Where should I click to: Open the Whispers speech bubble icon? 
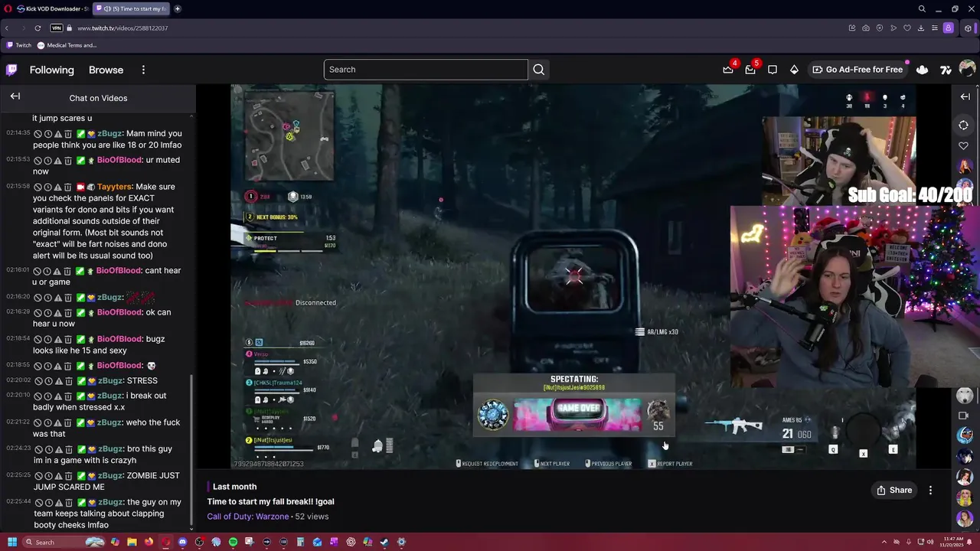[773, 70]
